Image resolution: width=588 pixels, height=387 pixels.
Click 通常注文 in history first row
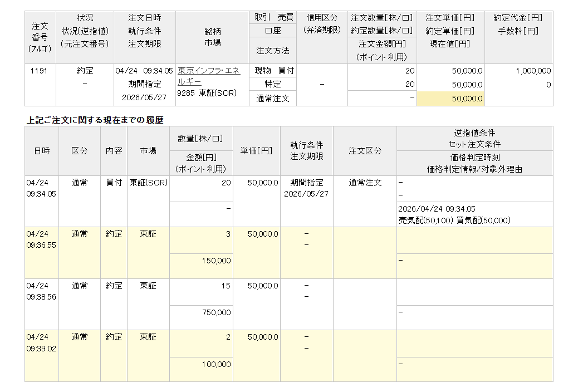coord(365,183)
